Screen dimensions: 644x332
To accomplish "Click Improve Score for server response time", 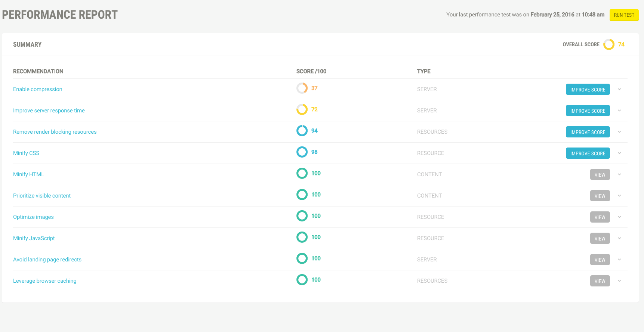I will pos(588,111).
